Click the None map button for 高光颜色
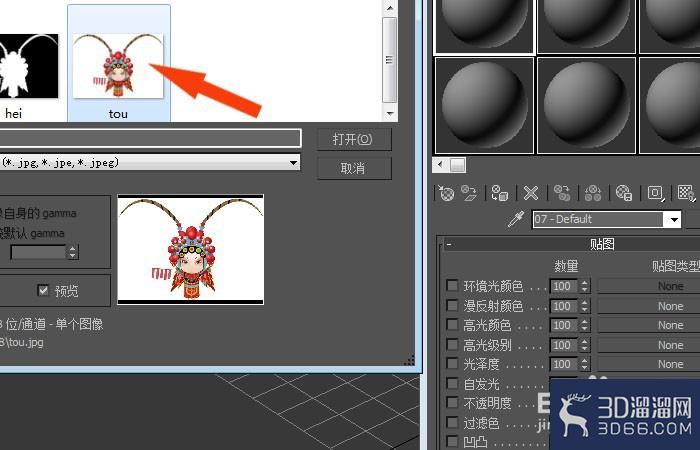Viewport: 700px width, 450px height. (x=649, y=325)
